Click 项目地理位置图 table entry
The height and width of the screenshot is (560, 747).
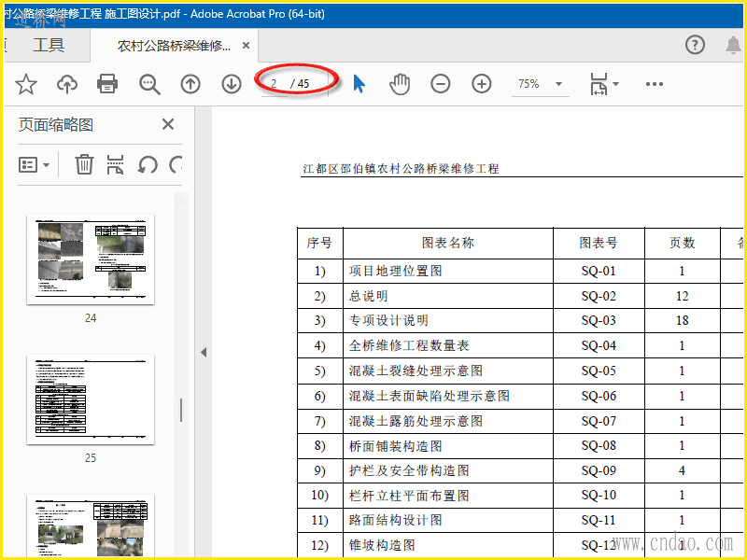[395, 271]
